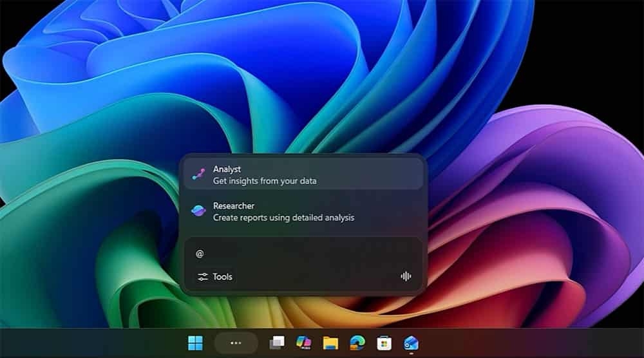Select the Analyst agent entry
This screenshot has height=358, width=644.
click(x=303, y=174)
